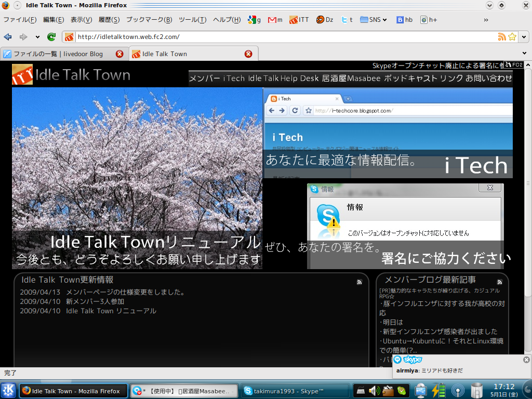The width and height of the screenshot is (532, 399).
Task: Open the KDE application launcher
Action: point(9,390)
